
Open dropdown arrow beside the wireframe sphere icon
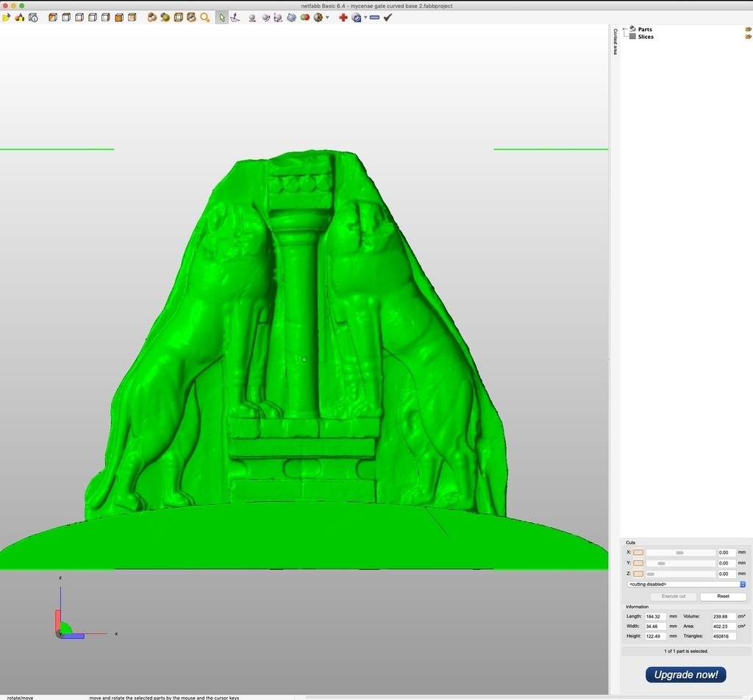click(327, 18)
